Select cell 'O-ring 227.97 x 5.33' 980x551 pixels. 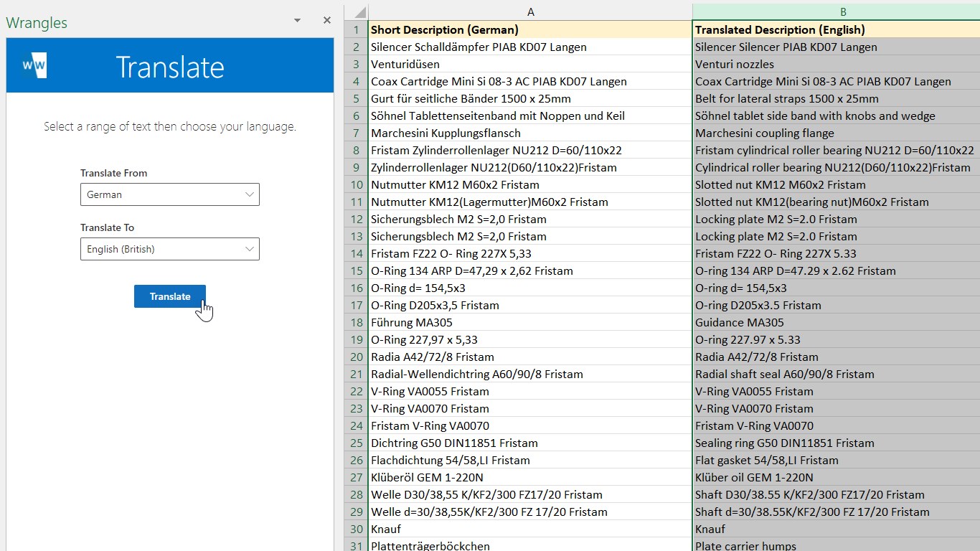[837, 340]
